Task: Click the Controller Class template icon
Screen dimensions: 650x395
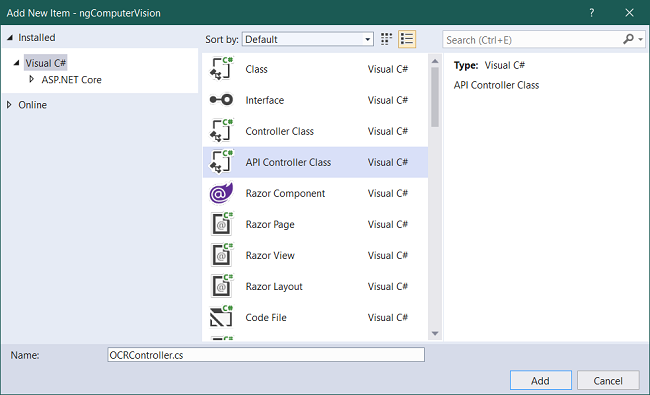Action: [221, 131]
